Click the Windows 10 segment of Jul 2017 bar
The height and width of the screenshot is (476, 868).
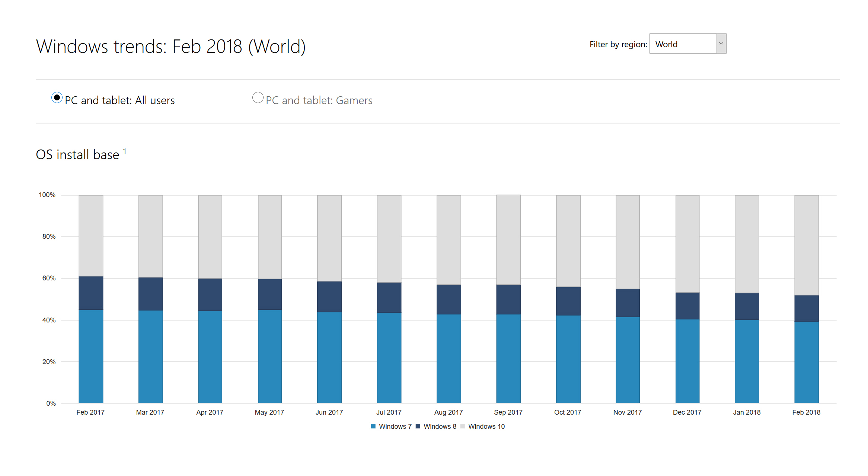389,239
